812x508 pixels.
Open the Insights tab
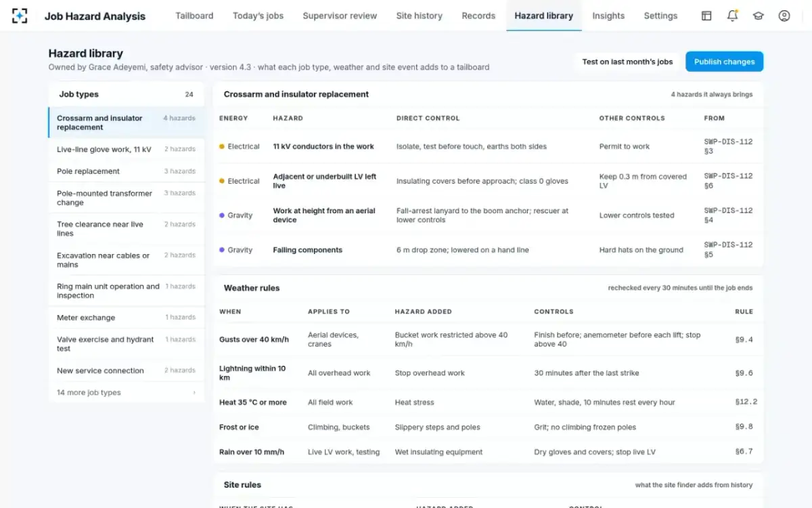click(x=608, y=16)
